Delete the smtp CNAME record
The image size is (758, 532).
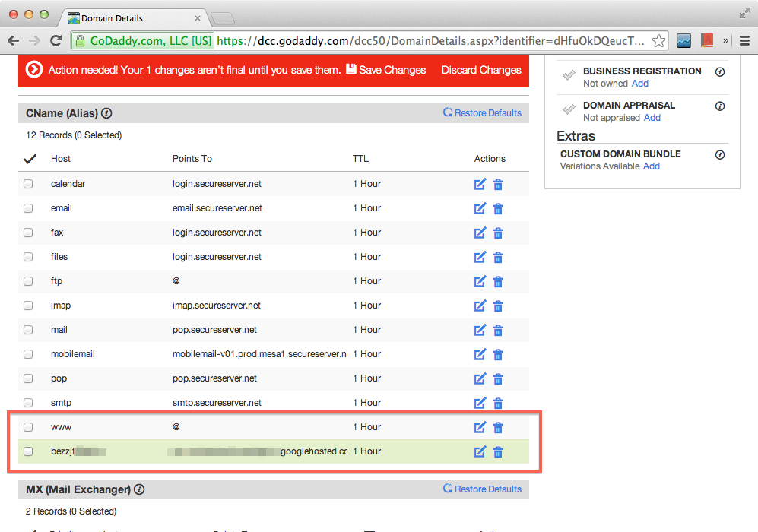point(498,403)
